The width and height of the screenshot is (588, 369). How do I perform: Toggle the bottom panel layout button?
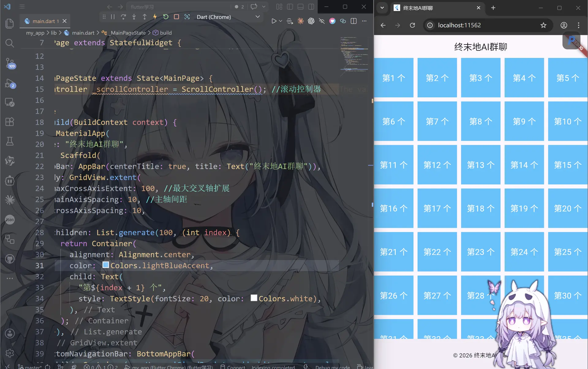(300, 7)
